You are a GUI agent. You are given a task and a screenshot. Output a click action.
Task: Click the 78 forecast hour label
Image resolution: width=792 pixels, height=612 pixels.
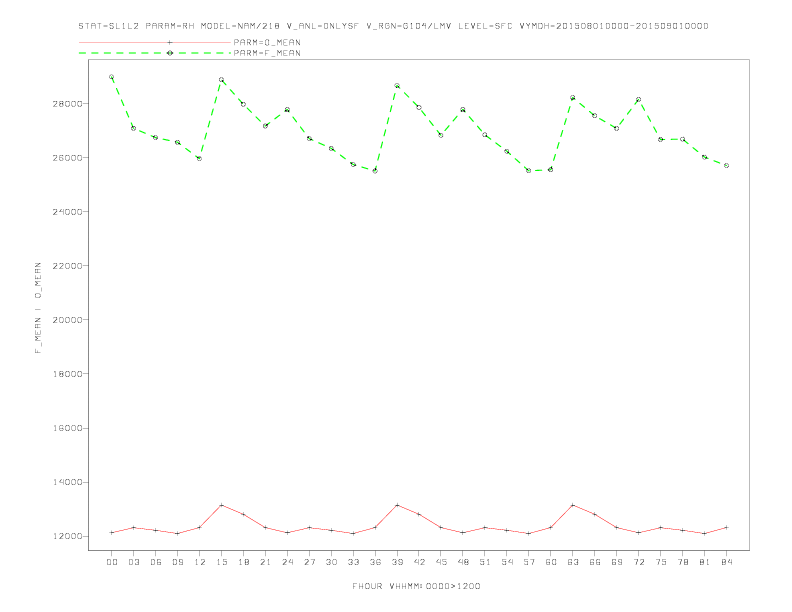[682, 562]
